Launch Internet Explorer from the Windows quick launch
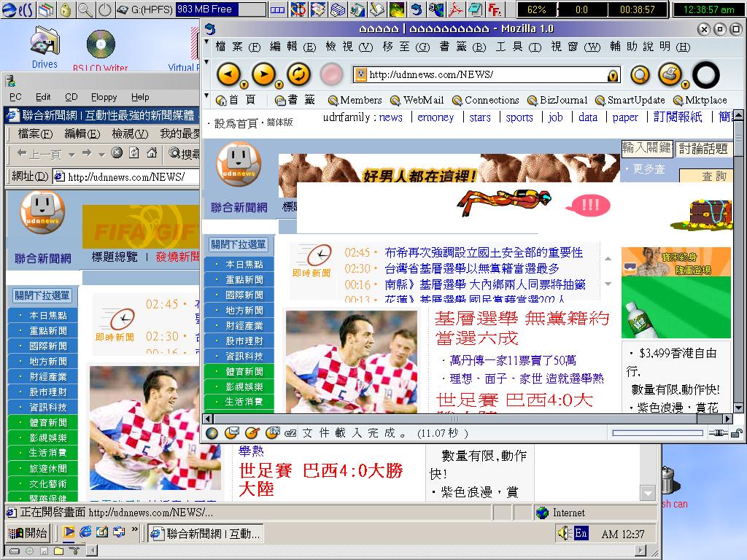 click(86, 532)
